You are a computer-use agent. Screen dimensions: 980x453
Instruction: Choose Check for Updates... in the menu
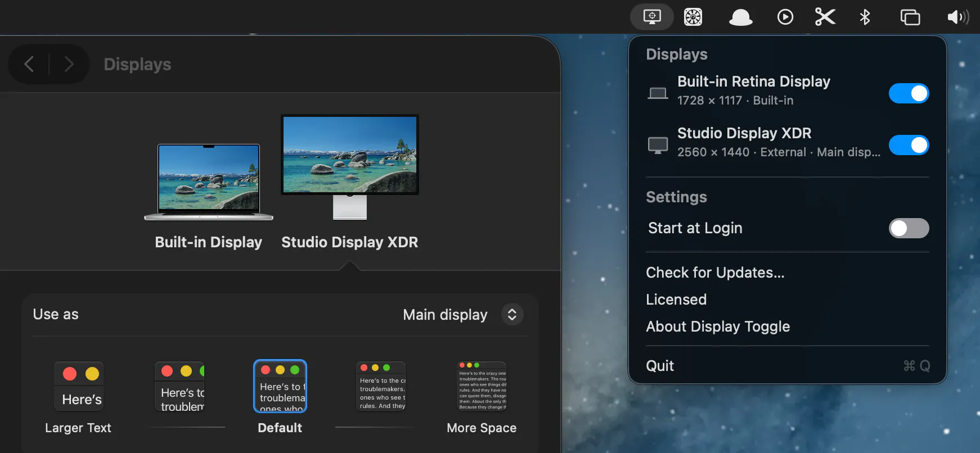coord(715,273)
